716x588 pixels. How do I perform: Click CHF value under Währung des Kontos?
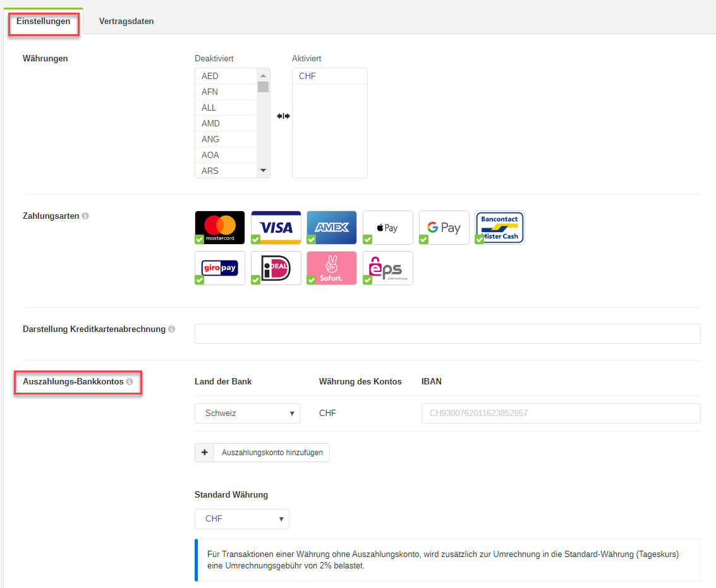point(327,413)
